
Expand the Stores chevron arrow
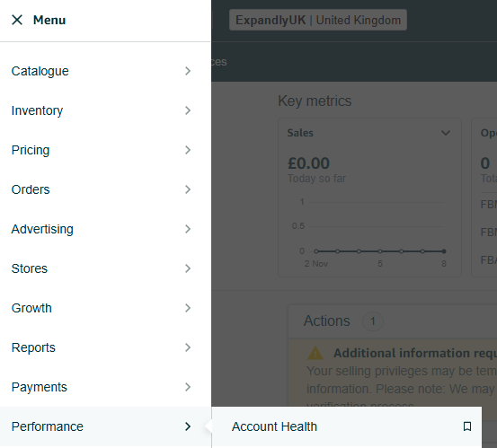pos(188,268)
